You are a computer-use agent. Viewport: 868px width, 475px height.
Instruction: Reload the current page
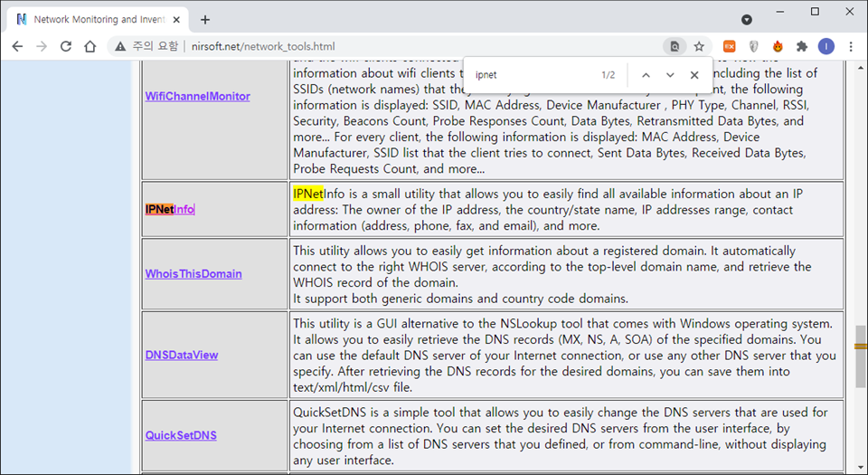tap(66, 46)
